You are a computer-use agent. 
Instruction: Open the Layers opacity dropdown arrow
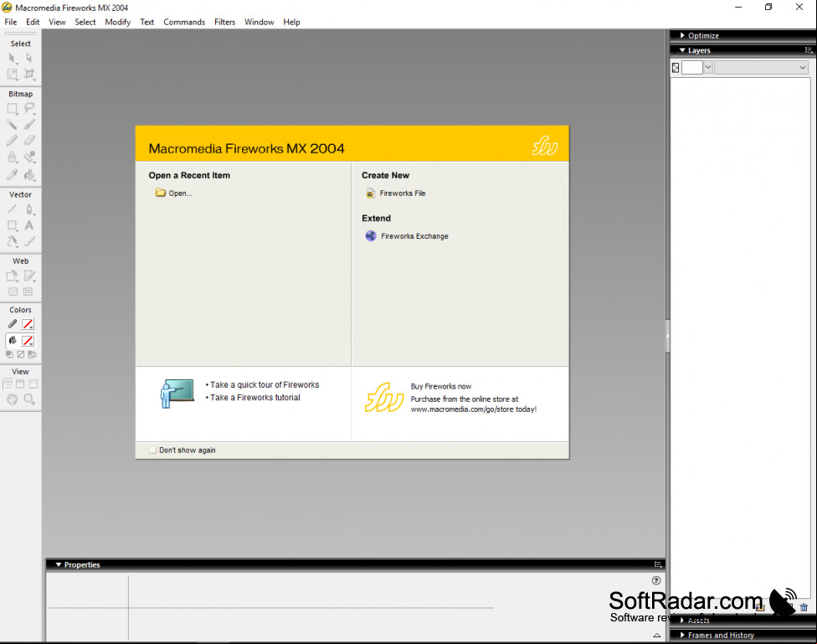(708, 67)
